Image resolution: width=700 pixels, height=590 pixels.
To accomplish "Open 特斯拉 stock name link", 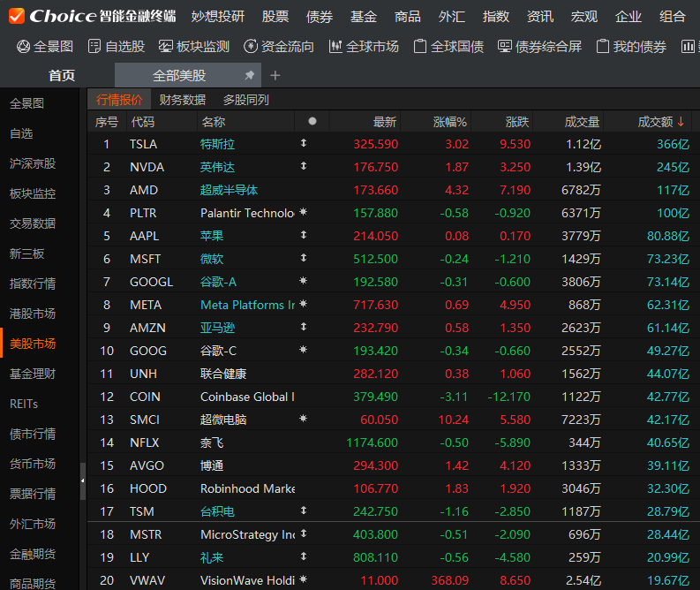I will point(217,144).
